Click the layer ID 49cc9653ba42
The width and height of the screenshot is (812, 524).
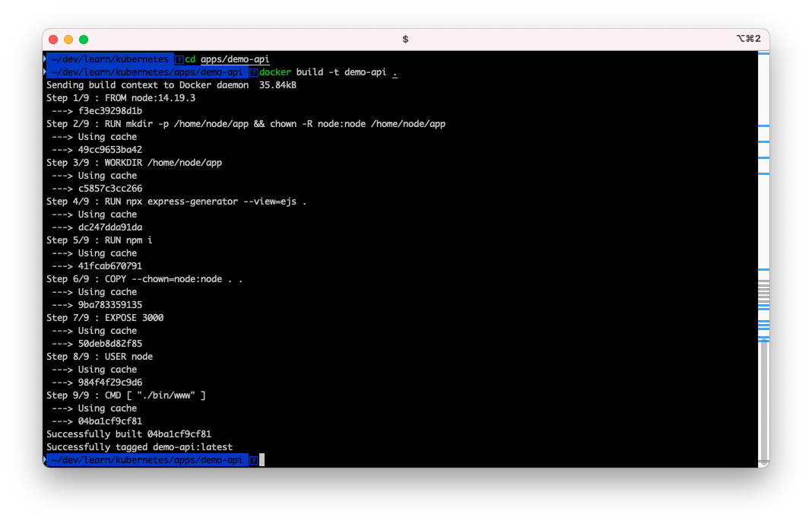tap(110, 150)
